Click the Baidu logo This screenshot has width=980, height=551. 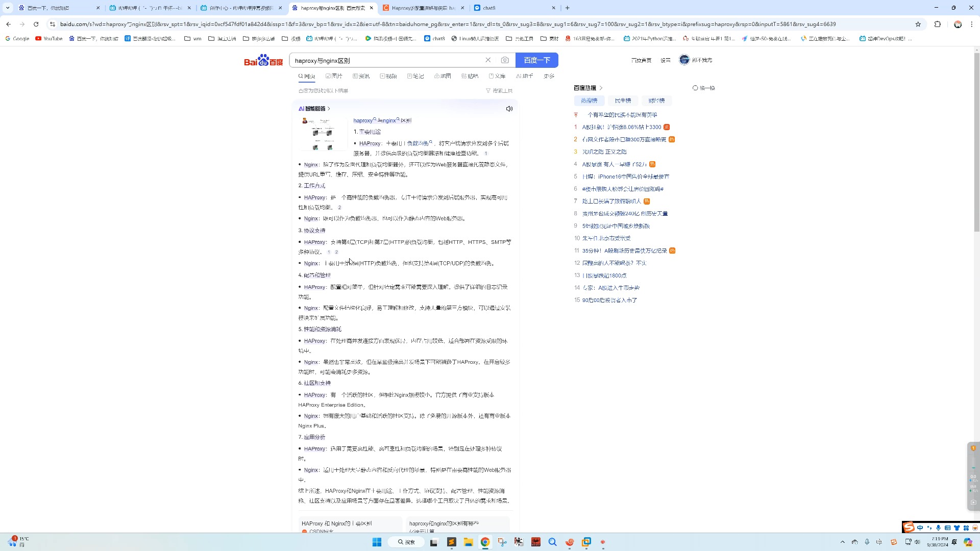click(263, 60)
